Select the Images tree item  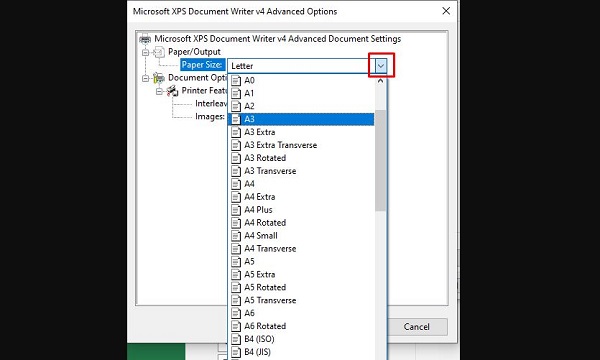[210, 116]
